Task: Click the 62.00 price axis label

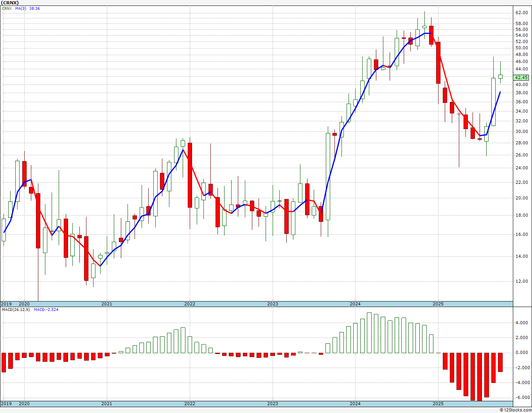Action: [521, 13]
